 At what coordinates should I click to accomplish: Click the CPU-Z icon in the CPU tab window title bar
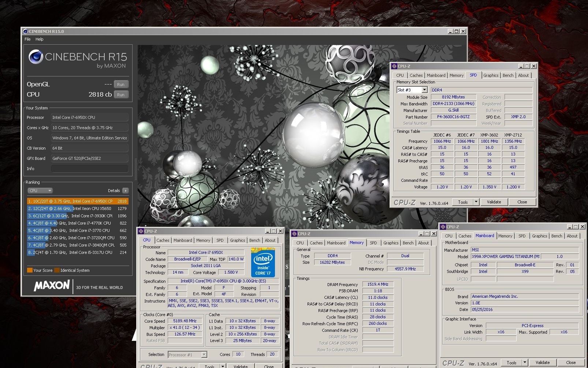click(141, 231)
